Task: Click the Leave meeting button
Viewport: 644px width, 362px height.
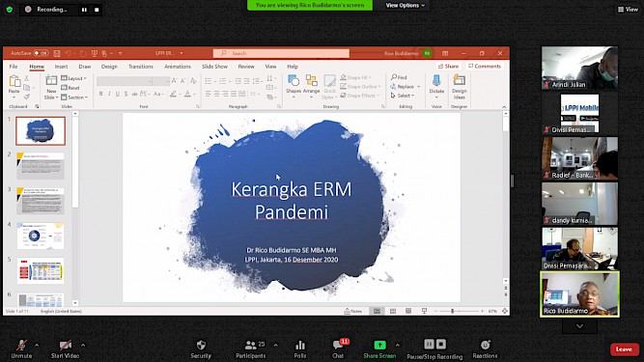Action: pos(624,349)
